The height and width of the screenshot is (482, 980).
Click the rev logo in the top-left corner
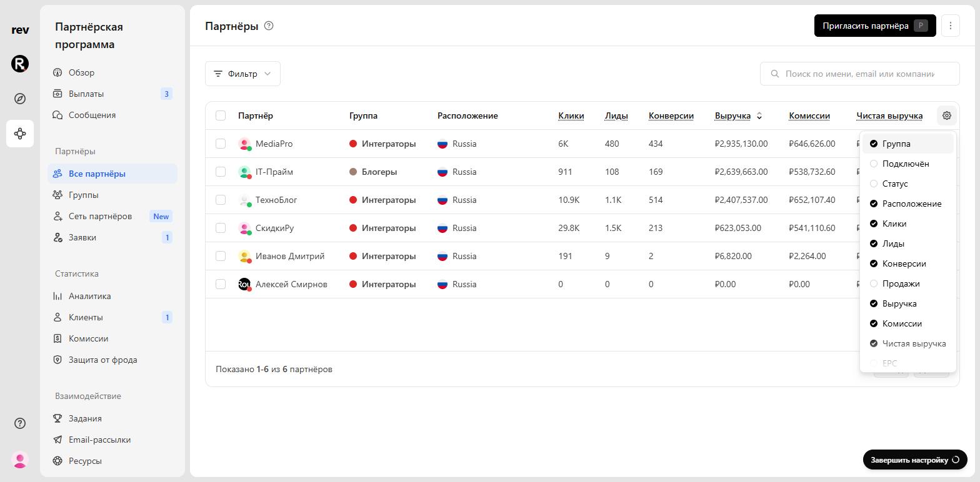pyautogui.click(x=20, y=30)
